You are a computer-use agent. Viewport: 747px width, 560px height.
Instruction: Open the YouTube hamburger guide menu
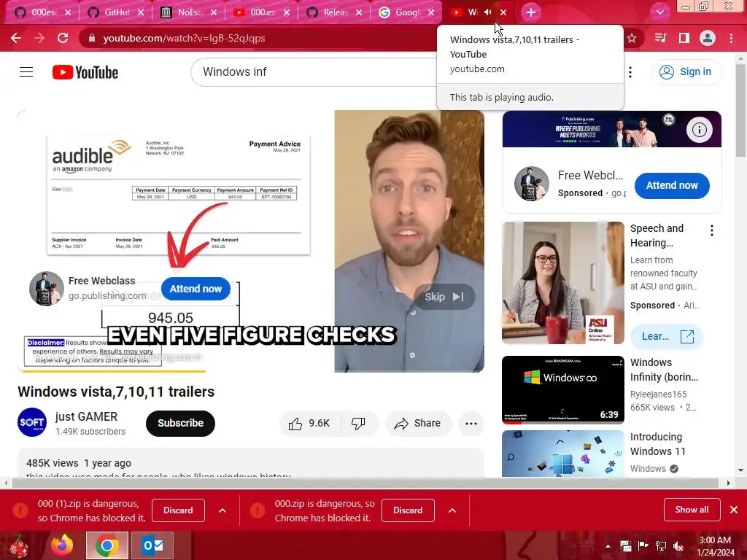point(26,72)
